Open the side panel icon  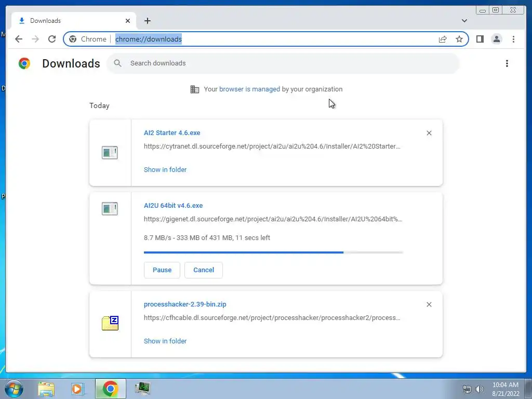pyautogui.click(x=480, y=39)
